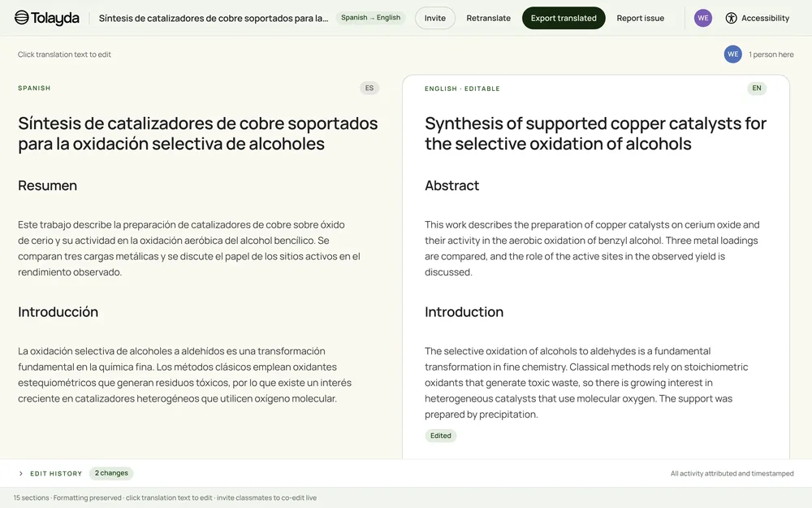The width and height of the screenshot is (812, 508).
Task: Click the Tolayda logo icon
Action: click(21, 18)
